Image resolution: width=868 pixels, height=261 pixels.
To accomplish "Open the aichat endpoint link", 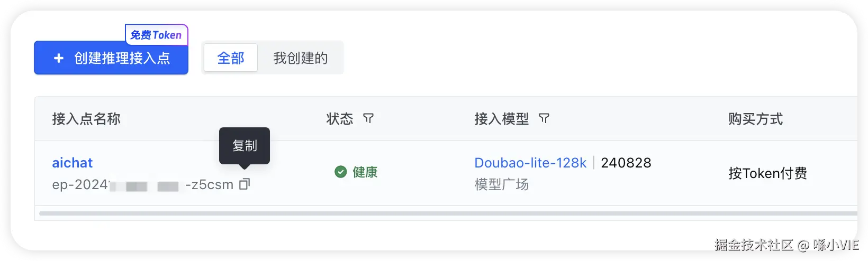I will point(72,163).
